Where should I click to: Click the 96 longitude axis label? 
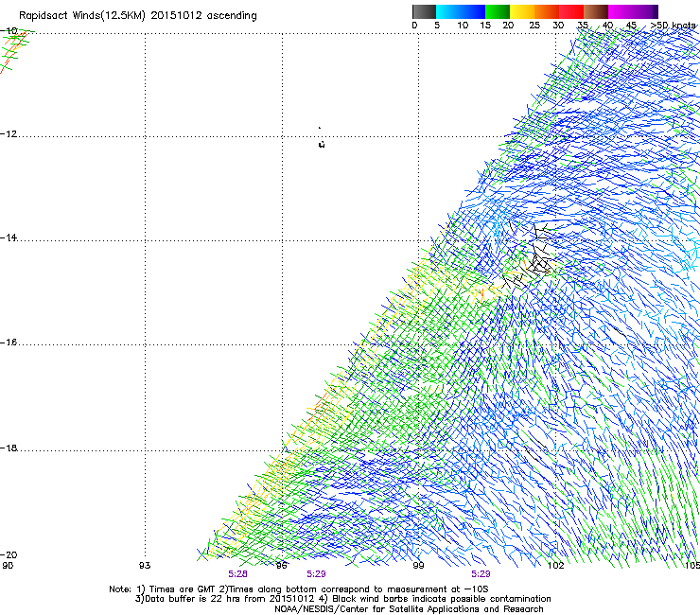pyautogui.click(x=281, y=566)
